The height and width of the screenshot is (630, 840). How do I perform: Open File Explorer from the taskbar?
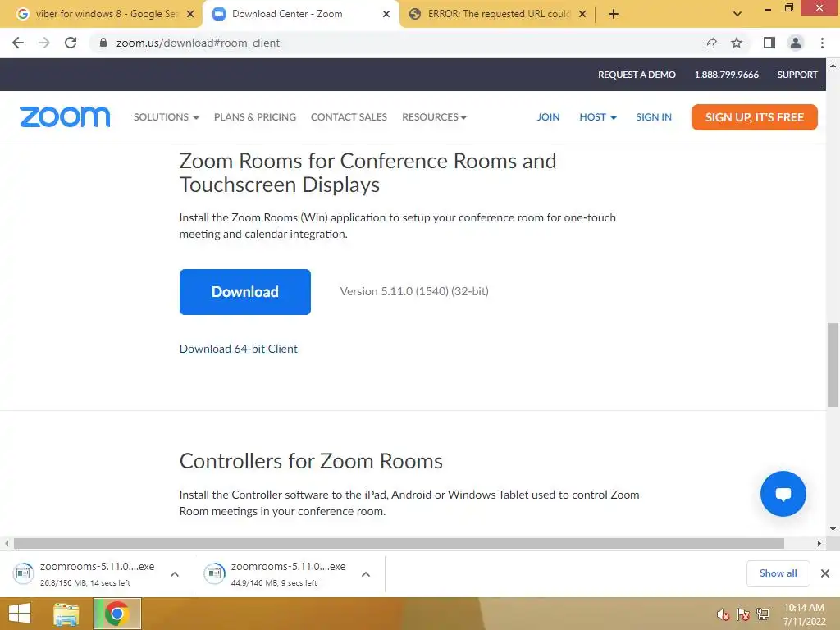66,614
